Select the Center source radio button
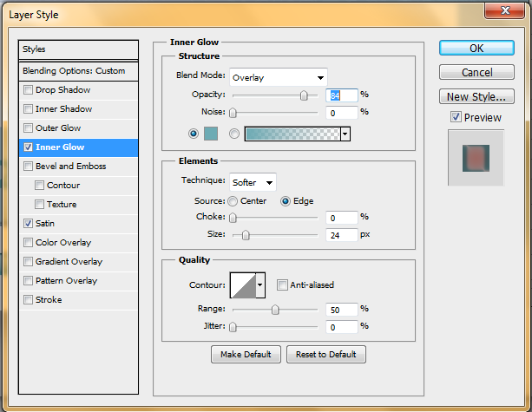This screenshot has height=412, width=532. [x=233, y=201]
